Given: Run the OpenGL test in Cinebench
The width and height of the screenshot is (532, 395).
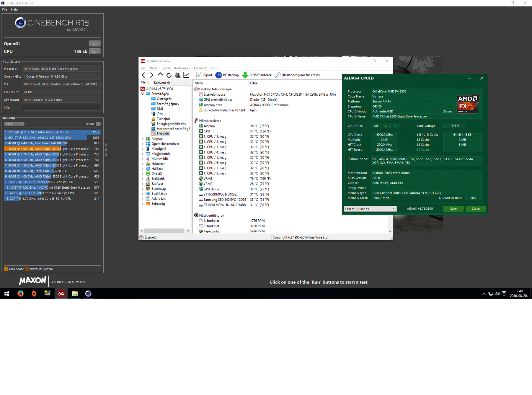Looking at the screenshot, I should (94, 44).
